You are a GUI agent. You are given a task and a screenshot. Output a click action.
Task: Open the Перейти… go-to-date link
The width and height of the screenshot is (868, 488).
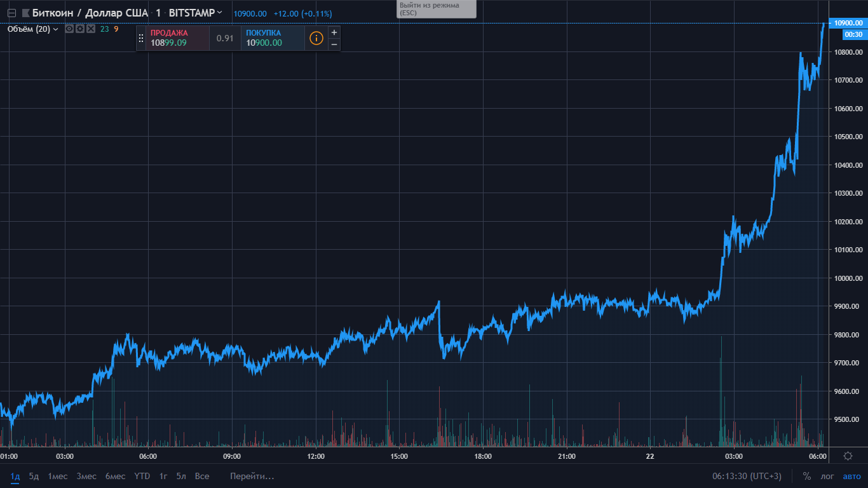(252, 476)
